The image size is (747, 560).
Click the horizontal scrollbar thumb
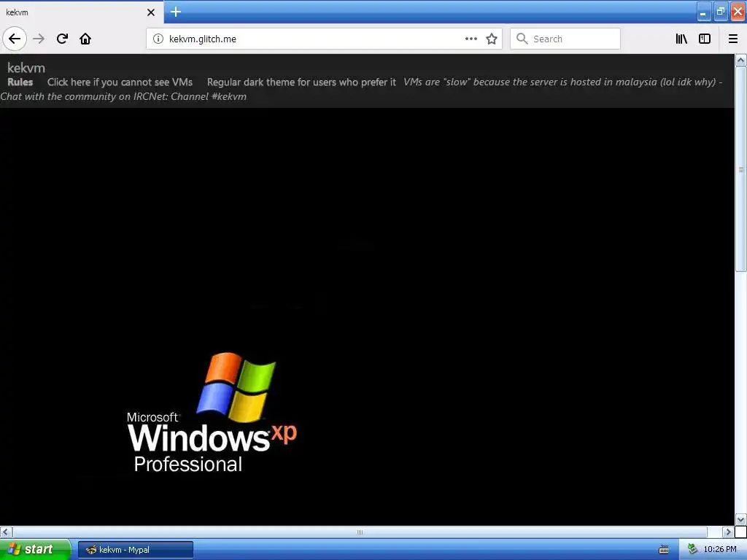[360, 532]
